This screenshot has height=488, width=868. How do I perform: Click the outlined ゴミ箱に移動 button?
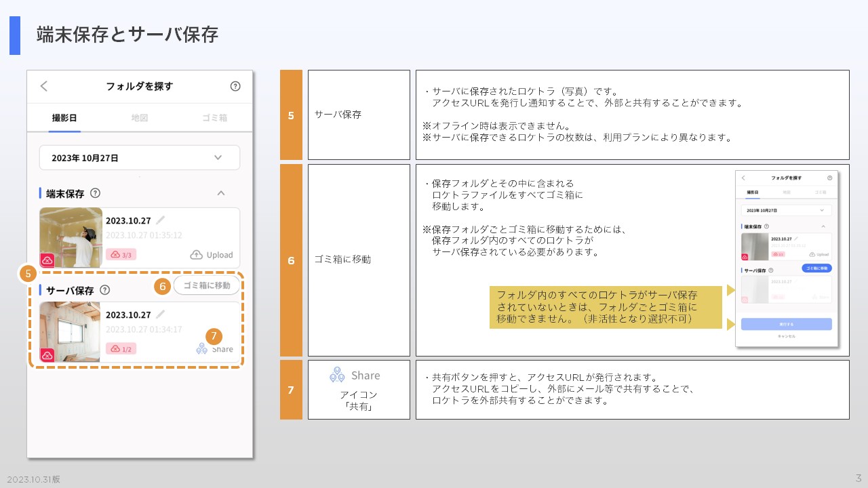point(207,285)
